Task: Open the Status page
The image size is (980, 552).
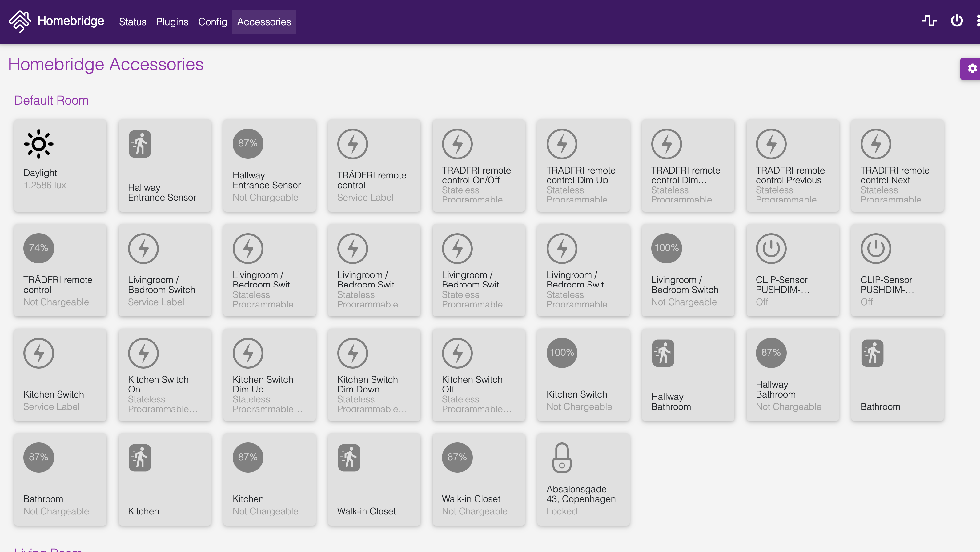Action: tap(132, 22)
